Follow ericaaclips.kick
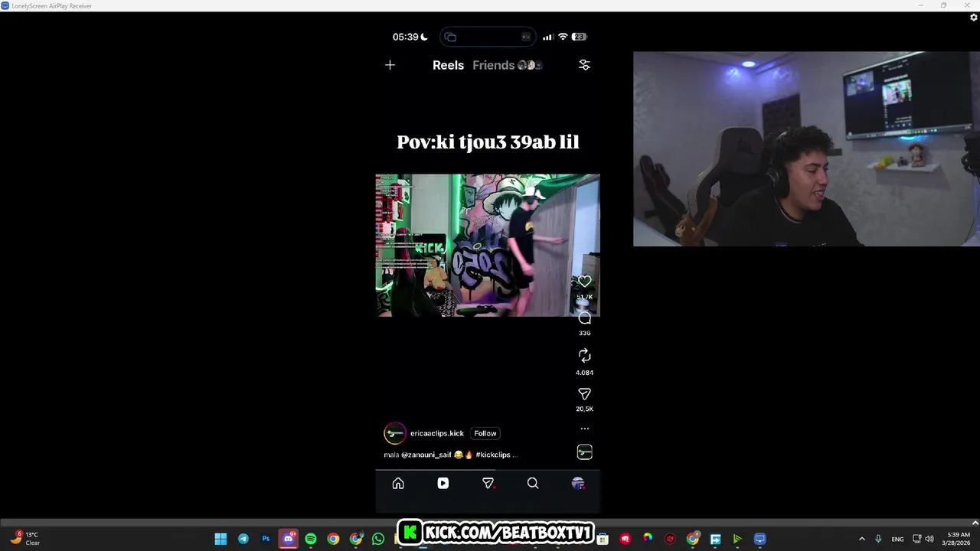Screen dimensions: 980x551 coord(485,433)
